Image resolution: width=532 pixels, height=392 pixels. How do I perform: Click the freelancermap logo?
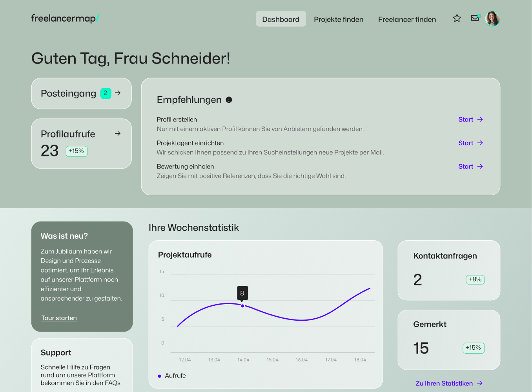[x=65, y=18]
